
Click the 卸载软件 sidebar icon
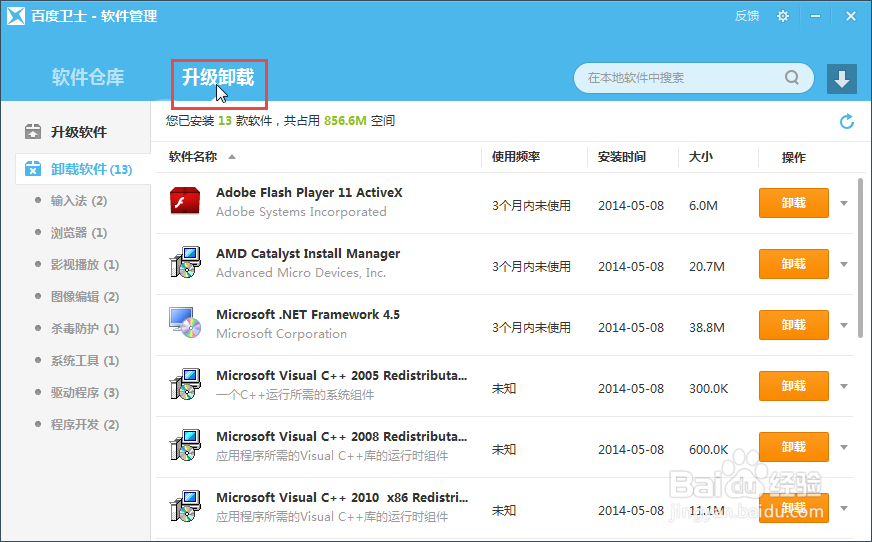33,169
